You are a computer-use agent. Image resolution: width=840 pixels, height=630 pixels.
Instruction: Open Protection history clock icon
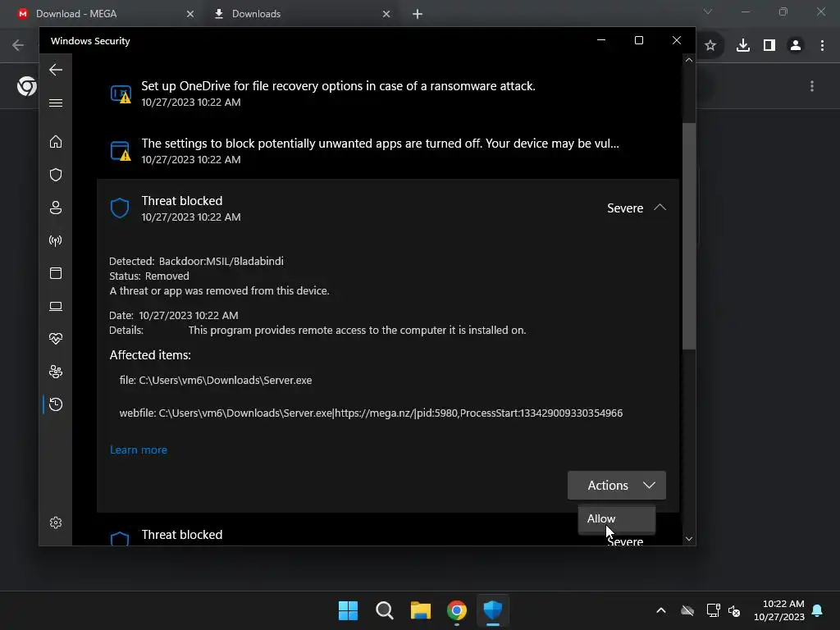point(56,404)
